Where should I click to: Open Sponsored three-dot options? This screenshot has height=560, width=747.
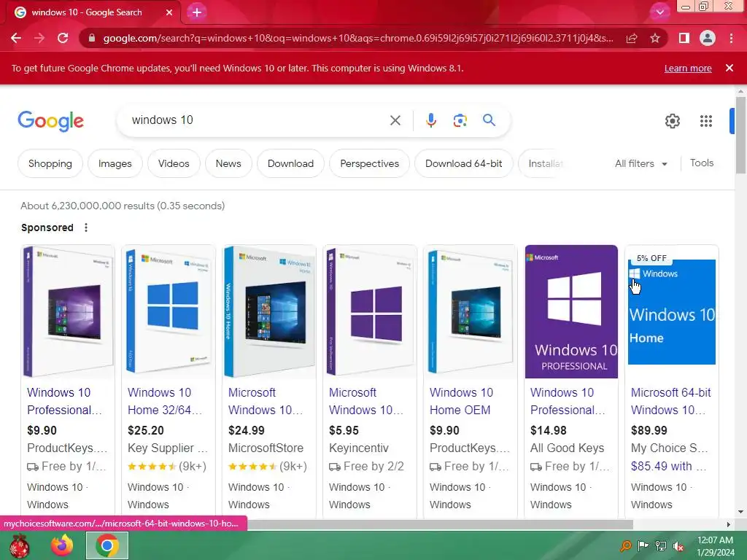86,227
